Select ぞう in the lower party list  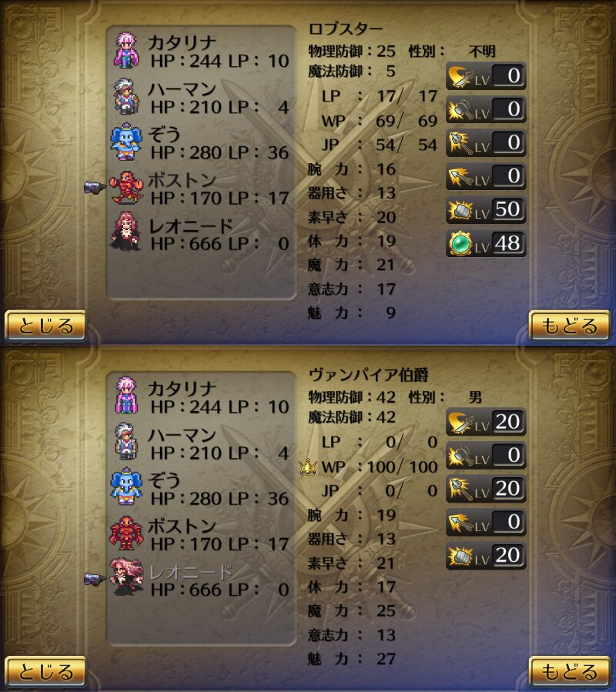click(202, 488)
